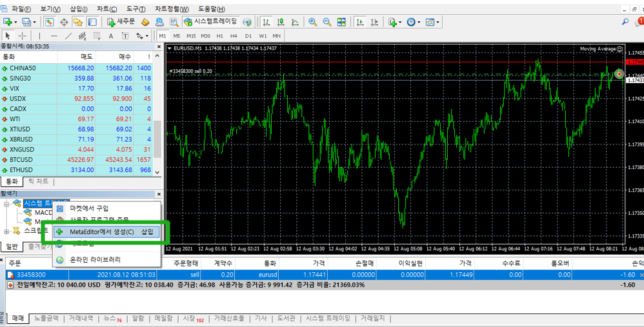Viewport: 644px width, 327px height.
Task: Open the New Chart toolbar icon
Action: (x=10, y=22)
